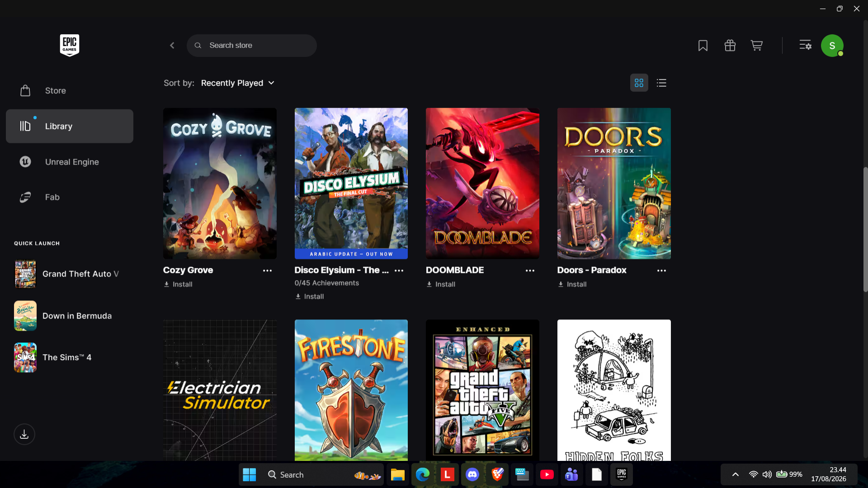Open the clock and date in the taskbar
Screen dimensions: 868x488
coord(828,474)
